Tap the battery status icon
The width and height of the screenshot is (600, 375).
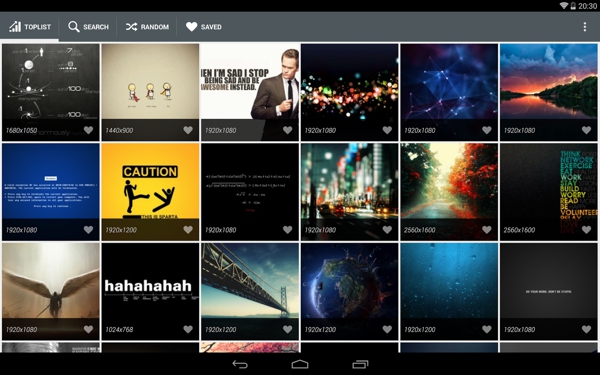pos(573,5)
